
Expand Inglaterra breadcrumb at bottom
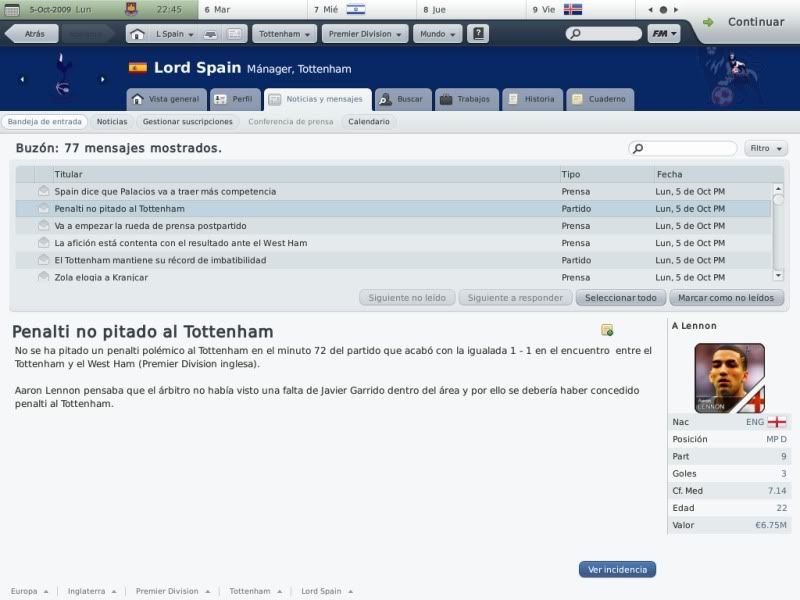pos(92,591)
